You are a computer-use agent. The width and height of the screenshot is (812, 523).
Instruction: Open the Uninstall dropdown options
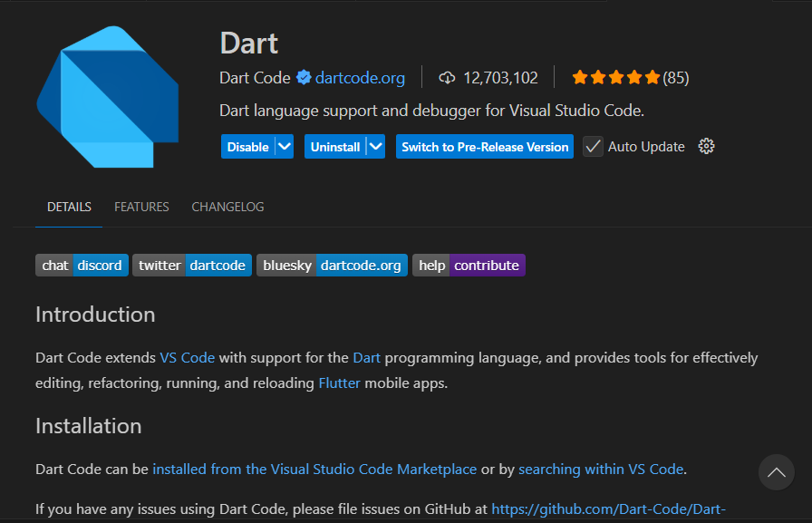[374, 146]
